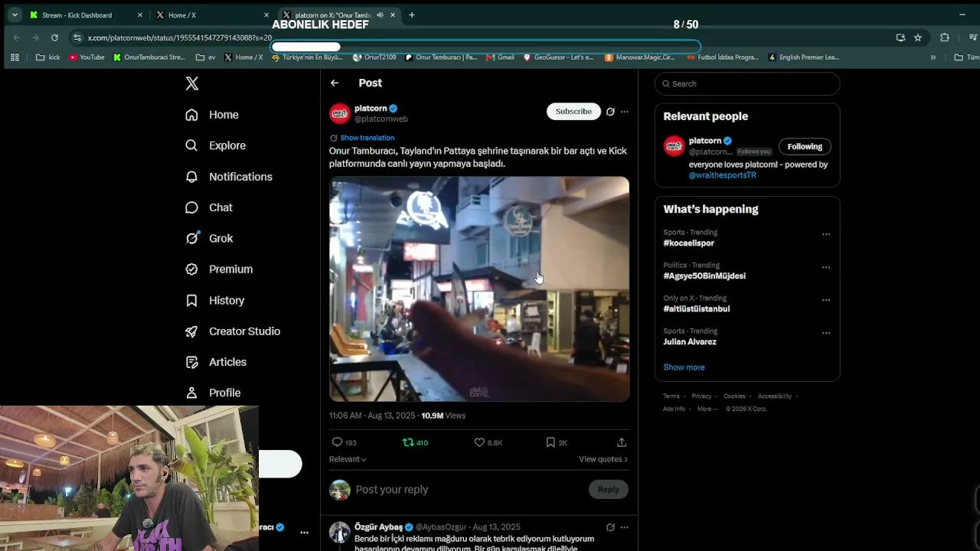This screenshot has height=551, width=980.
Task: Open platcorn's avatar on the post
Action: (340, 113)
